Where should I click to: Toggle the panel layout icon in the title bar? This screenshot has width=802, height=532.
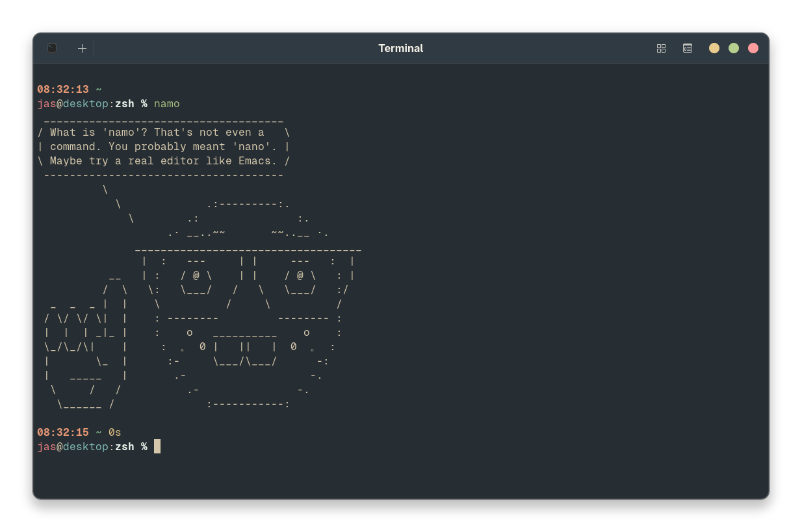pos(687,48)
